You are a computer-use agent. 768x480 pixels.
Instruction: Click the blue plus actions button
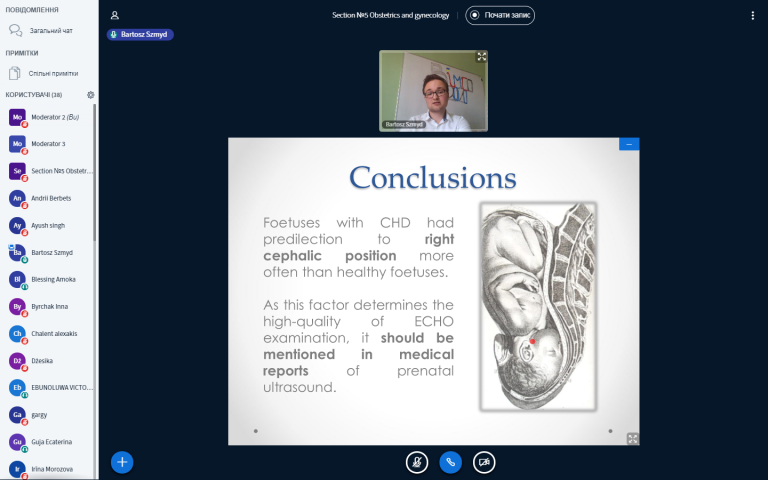[x=122, y=462]
